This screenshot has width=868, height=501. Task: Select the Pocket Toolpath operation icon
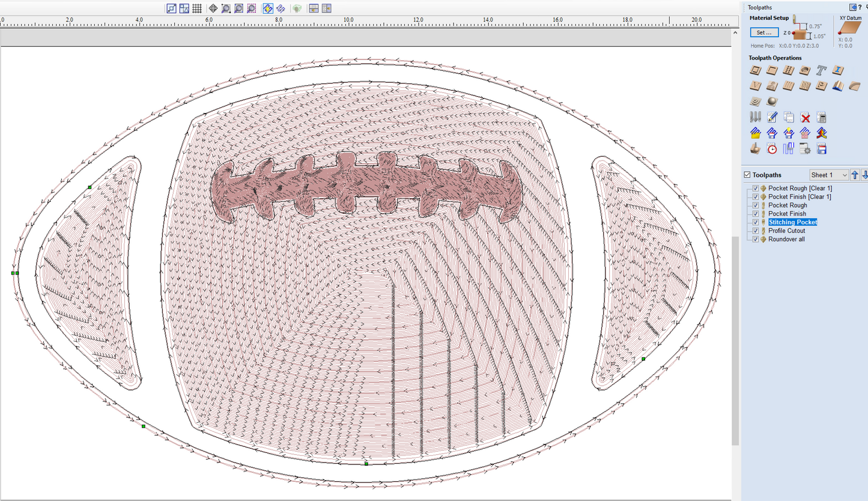pyautogui.click(x=772, y=71)
